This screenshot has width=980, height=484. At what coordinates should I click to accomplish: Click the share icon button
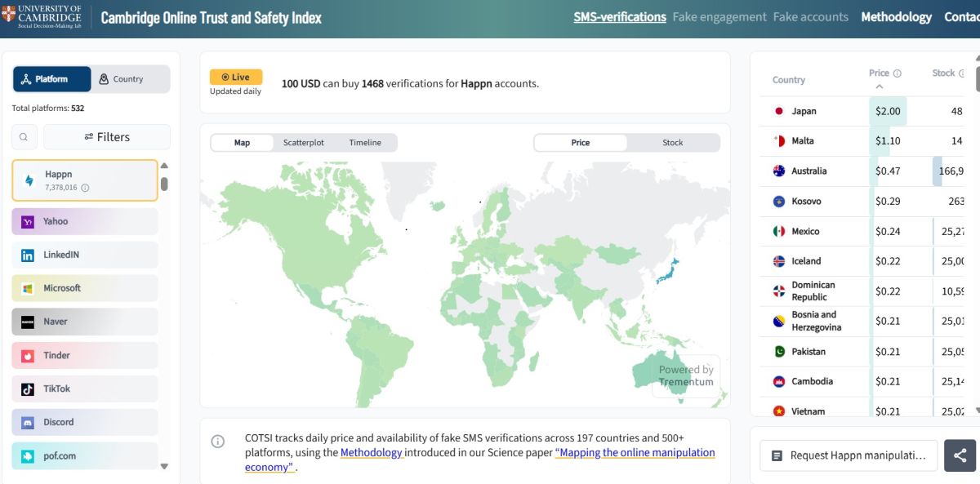(x=960, y=455)
